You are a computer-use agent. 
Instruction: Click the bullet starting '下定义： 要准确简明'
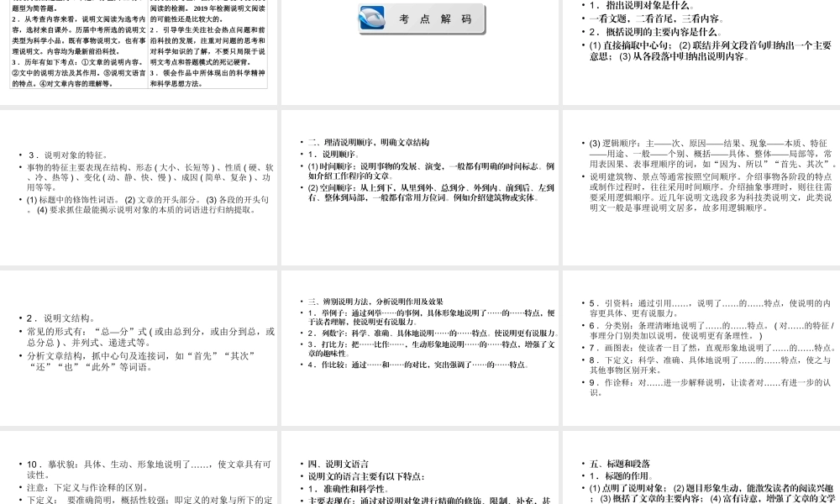coord(150,500)
